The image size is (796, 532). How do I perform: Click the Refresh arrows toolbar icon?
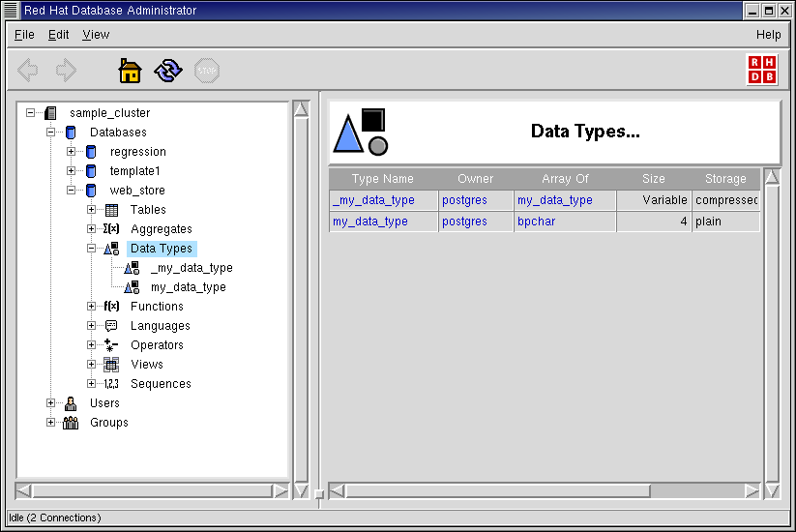coord(168,71)
